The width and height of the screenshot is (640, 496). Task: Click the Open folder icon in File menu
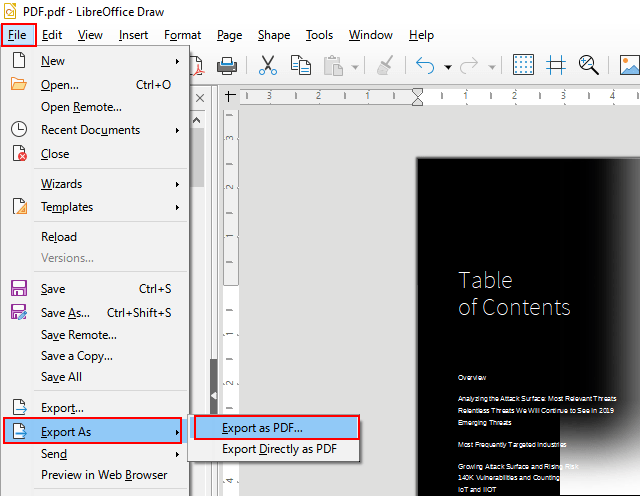(19, 84)
